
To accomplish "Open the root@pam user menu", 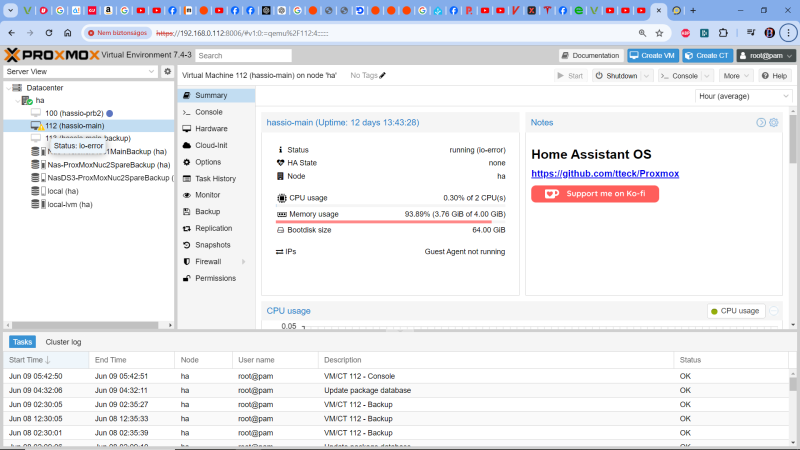I will point(766,55).
